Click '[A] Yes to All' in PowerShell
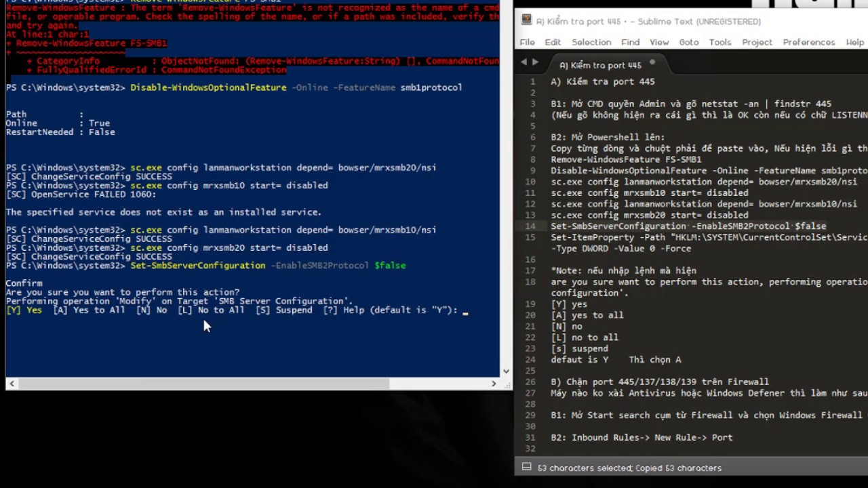This screenshot has width=868, height=488. coord(89,310)
